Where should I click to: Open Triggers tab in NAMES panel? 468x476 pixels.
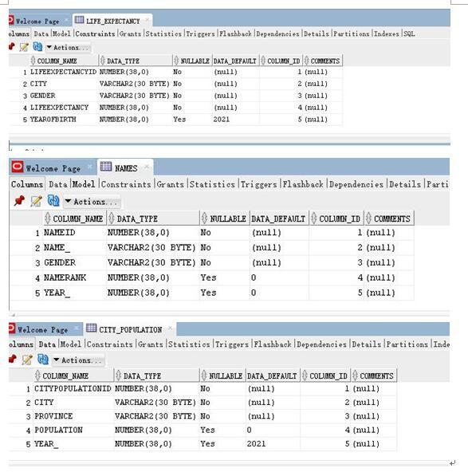coord(258,184)
